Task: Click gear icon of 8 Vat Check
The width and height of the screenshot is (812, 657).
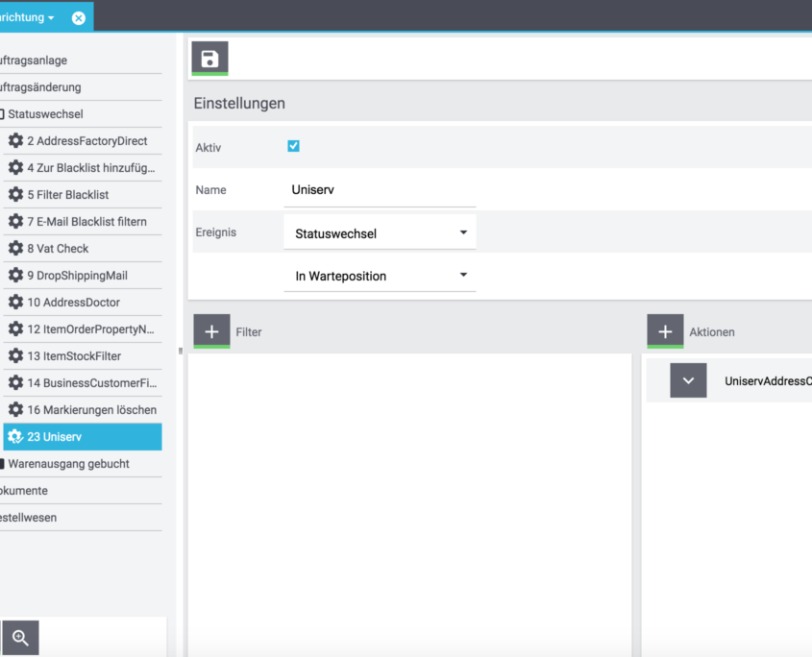Action: click(x=15, y=248)
